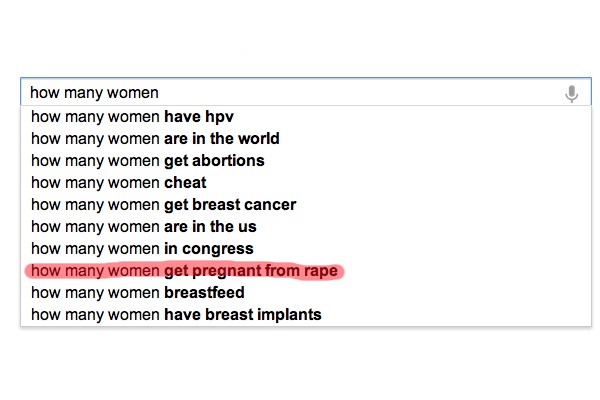Image resolution: width=600 pixels, height=400 pixels.
Task: Click the bold words "get abortions"
Action: point(214,160)
